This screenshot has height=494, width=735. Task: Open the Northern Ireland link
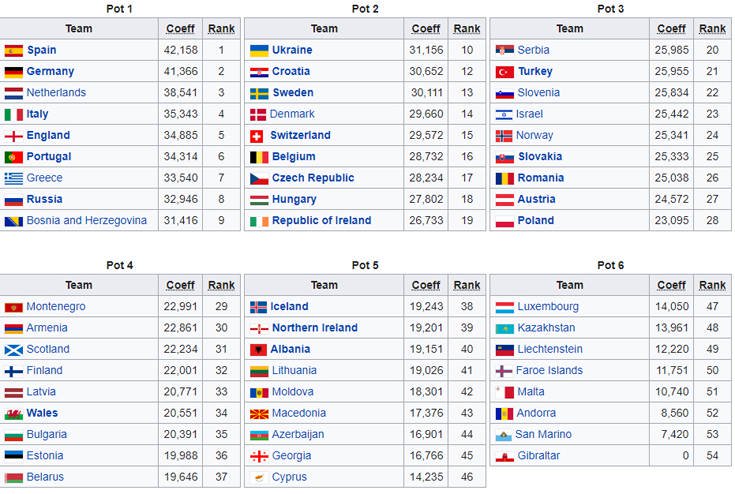pos(315,328)
